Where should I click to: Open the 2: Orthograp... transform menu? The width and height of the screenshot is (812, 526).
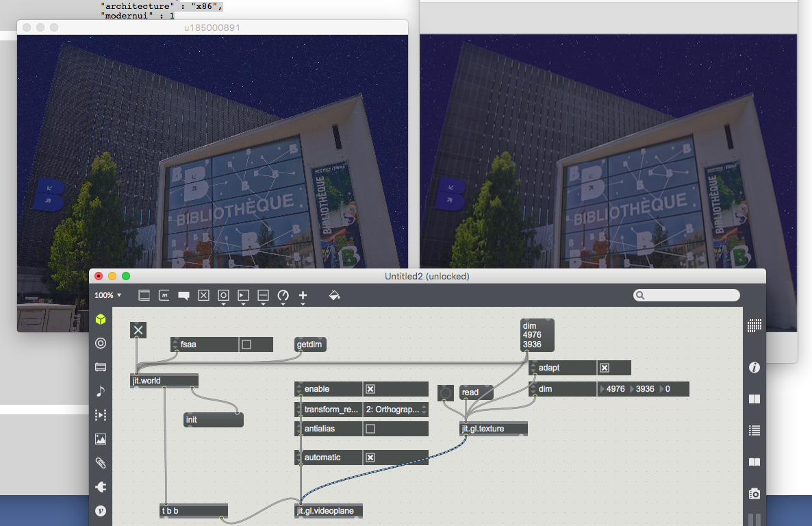coord(396,410)
